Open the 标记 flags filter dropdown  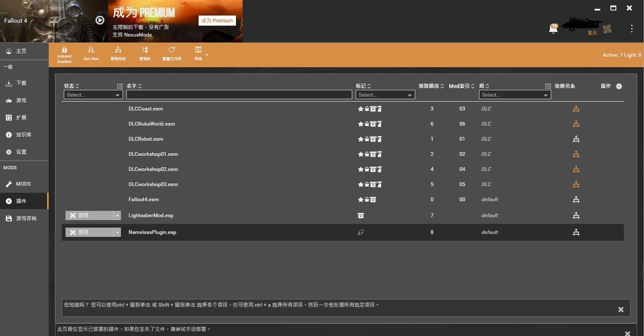[x=385, y=95]
